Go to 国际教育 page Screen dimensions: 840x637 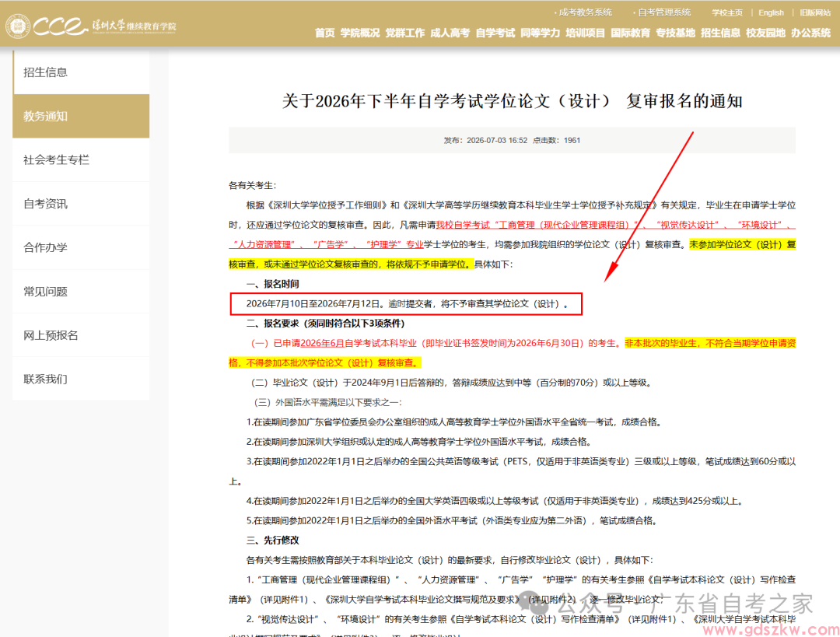pos(631,33)
